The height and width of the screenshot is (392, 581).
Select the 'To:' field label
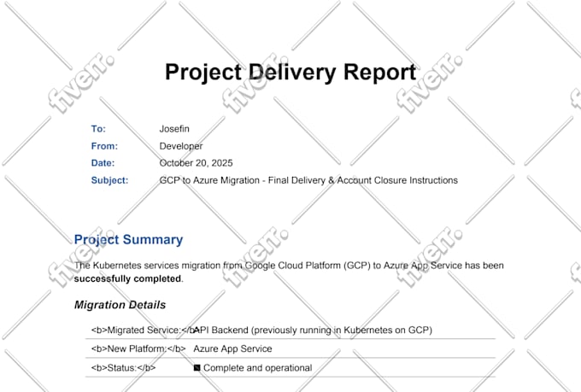coord(98,129)
